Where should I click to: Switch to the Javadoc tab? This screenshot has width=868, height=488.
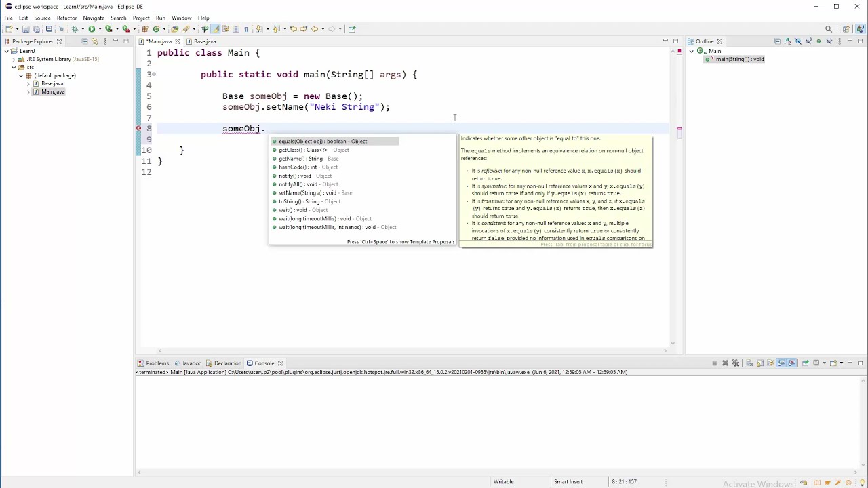point(188,363)
